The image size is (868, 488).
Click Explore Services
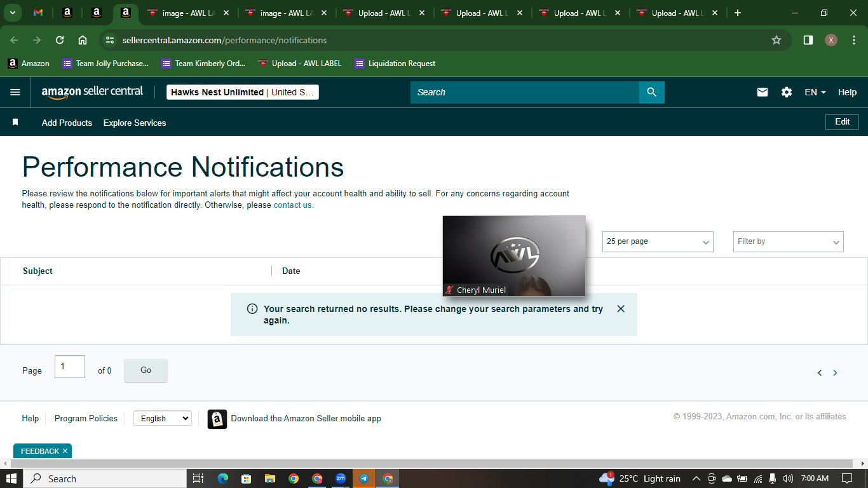[x=135, y=123]
